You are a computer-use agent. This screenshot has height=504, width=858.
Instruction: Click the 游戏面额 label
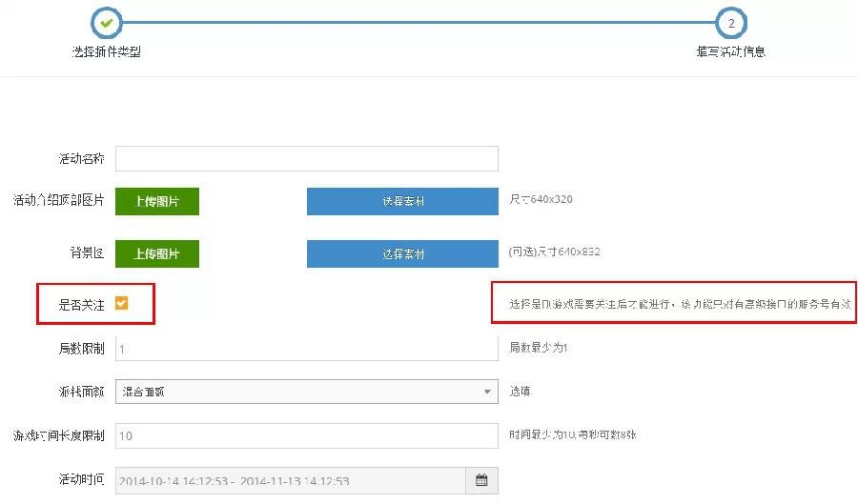coord(82,392)
